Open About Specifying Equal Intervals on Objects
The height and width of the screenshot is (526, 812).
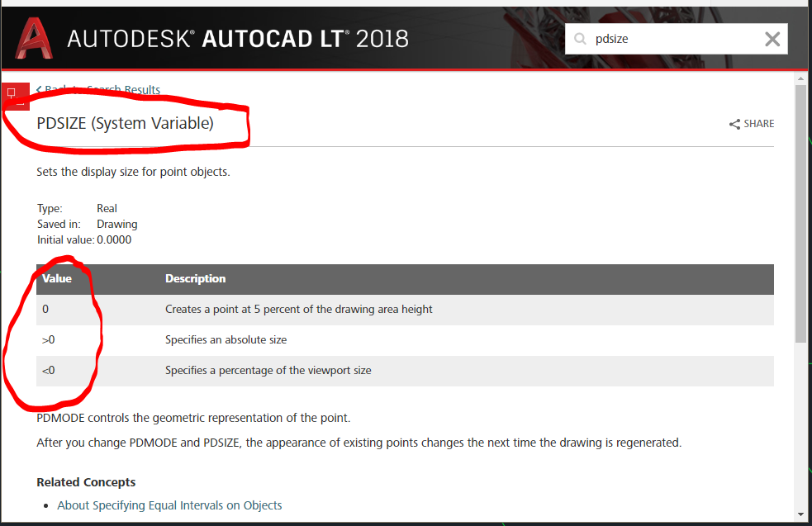(169, 505)
